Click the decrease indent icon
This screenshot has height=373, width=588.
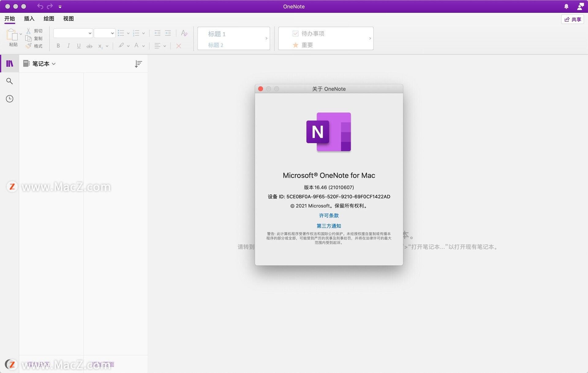point(157,33)
